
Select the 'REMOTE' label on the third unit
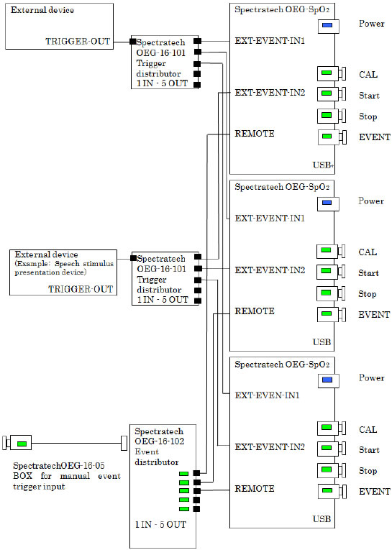255,489
